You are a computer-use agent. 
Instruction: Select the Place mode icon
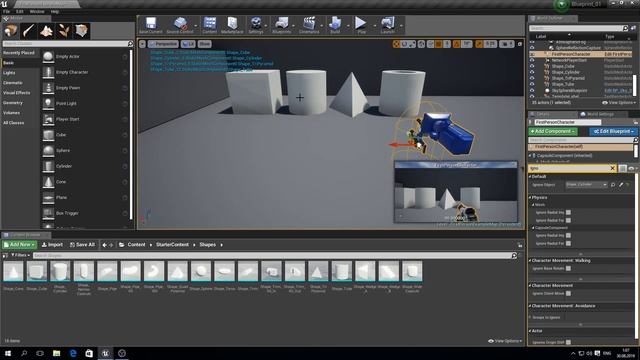11,31
